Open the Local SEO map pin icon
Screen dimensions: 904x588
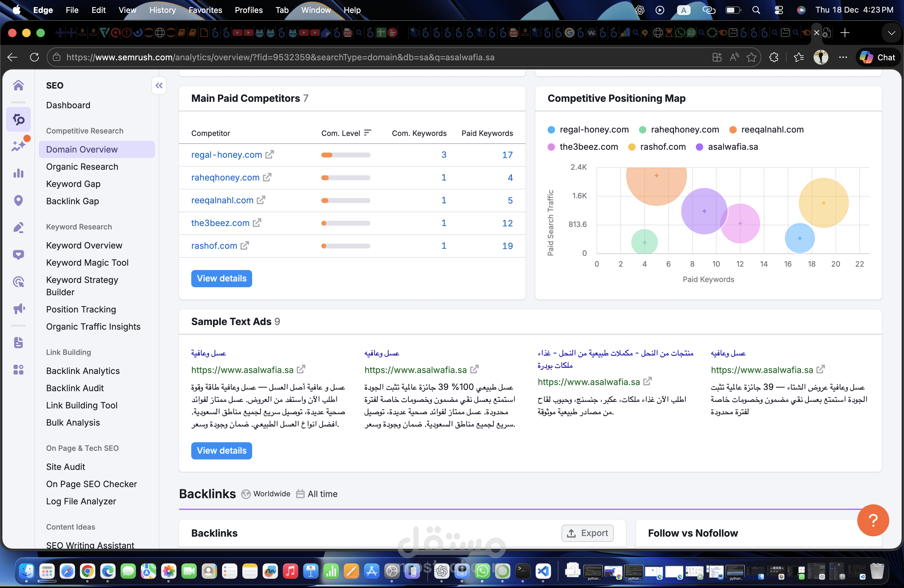[18, 200]
